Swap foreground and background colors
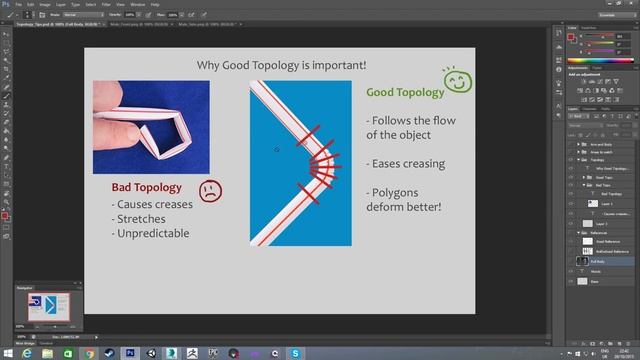Image resolution: width=640 pixels, height=360 pixels. tap(9, 210)
